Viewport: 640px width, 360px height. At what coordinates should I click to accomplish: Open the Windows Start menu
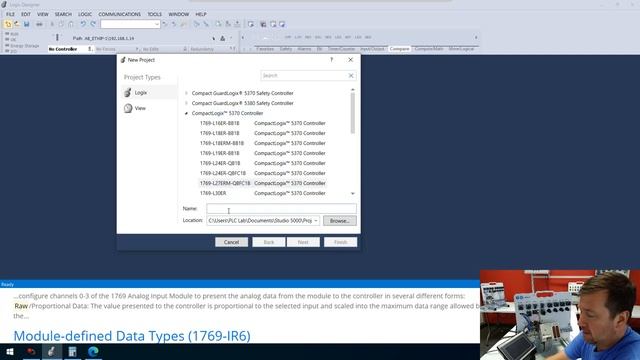coord(10,351)
